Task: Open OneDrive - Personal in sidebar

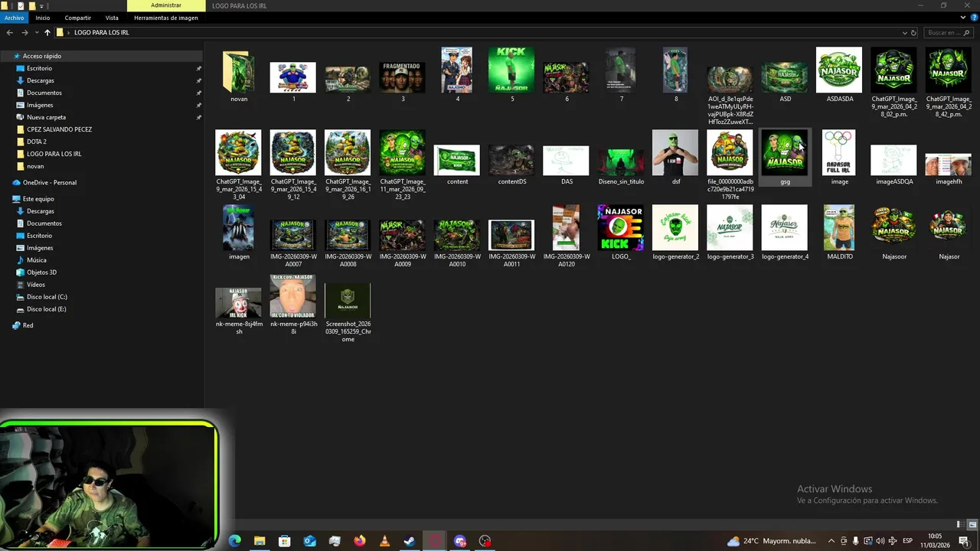Action: [x=49, y=183]
